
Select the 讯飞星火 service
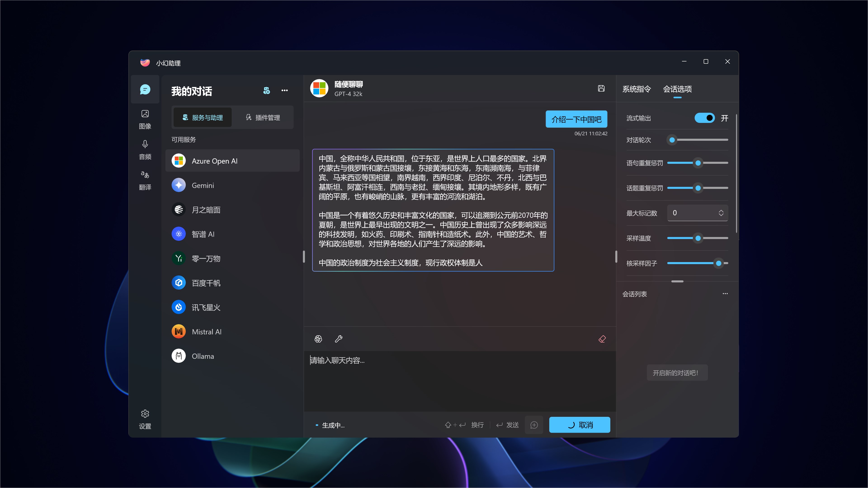point(233,307)
